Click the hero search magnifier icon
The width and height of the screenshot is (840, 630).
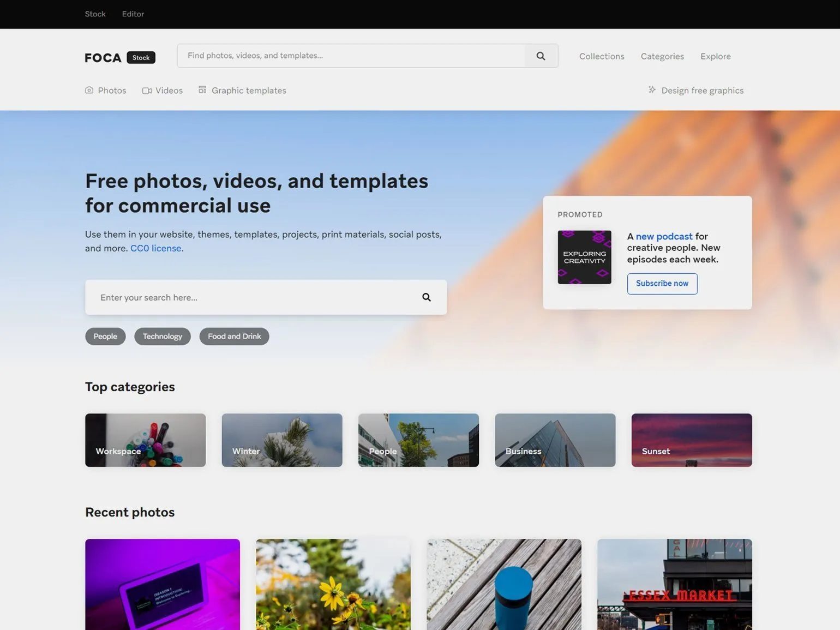pyautogui.click(x=427, y=297)
